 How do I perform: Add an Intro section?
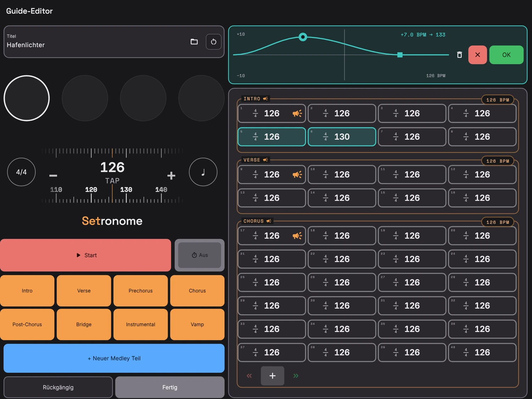[27, 291]
